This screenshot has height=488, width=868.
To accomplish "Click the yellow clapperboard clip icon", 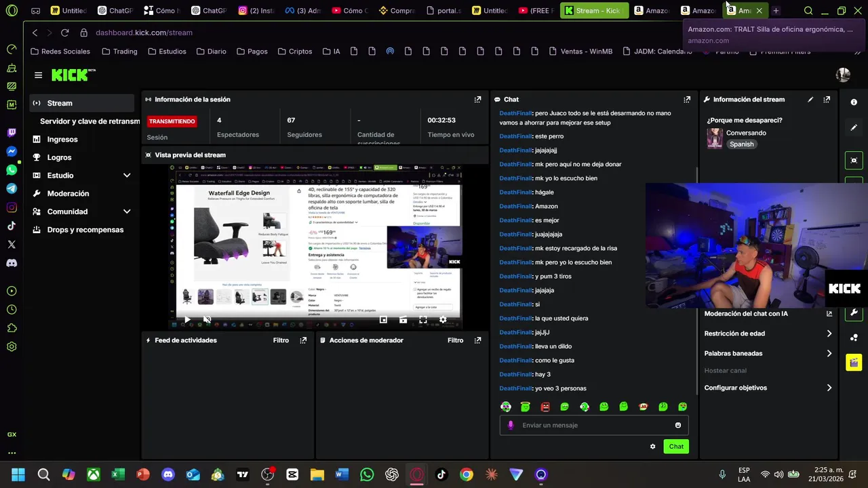I will (x=854, y=363).
